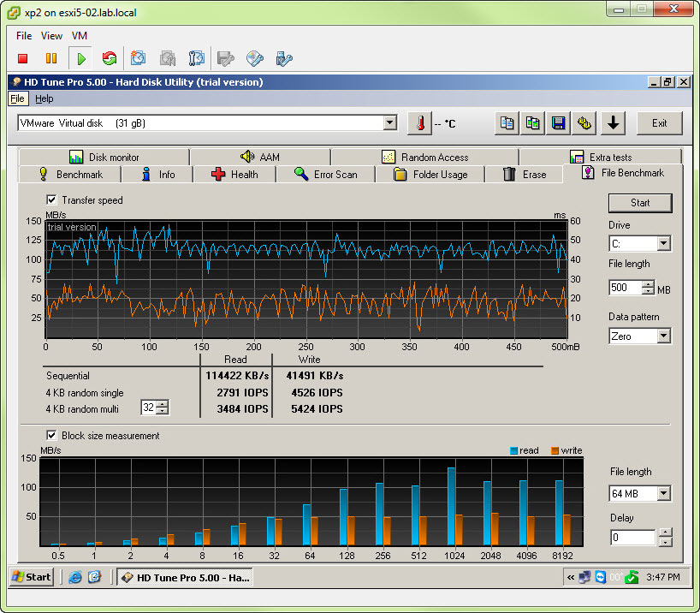The height and width of the screenshot is (613, 700).
Task: Click the Reset VM icon
Action: click(x=109, y=59)
